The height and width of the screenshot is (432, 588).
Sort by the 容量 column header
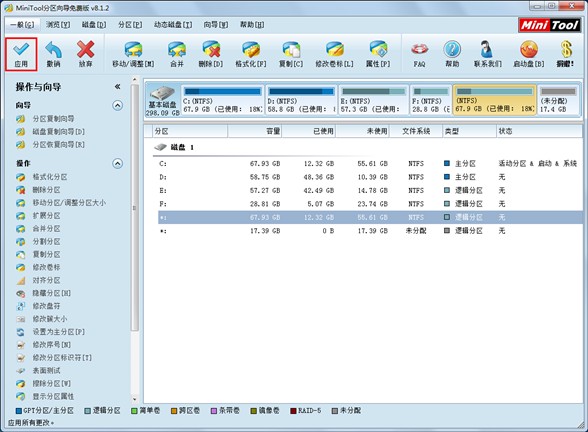coord(255,131)
